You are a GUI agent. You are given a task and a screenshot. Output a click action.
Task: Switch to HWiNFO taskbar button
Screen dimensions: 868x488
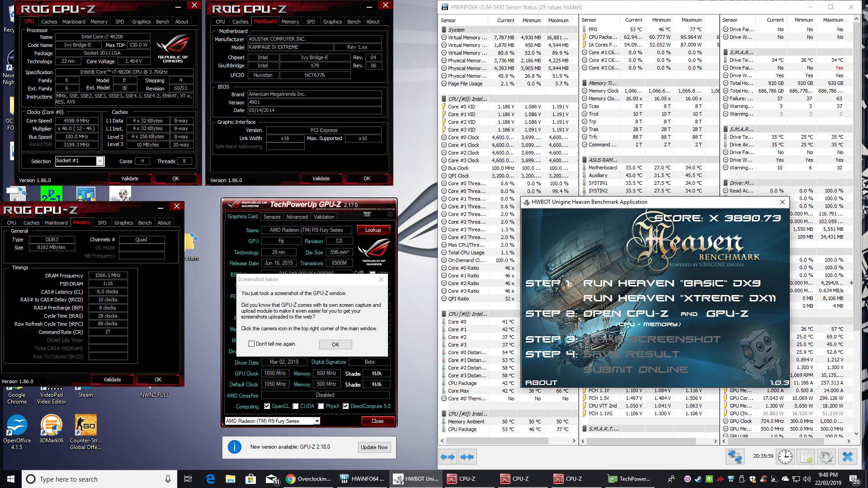pos(363,479)
